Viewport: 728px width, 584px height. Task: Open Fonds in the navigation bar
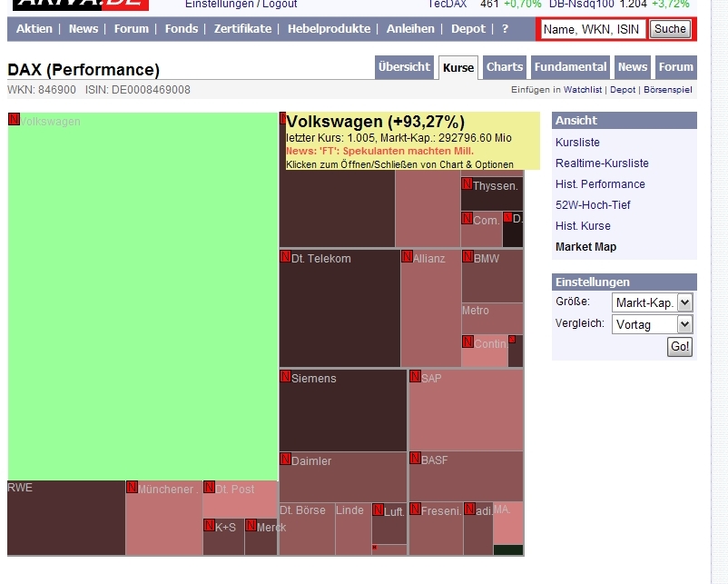[x=182, y=29]
